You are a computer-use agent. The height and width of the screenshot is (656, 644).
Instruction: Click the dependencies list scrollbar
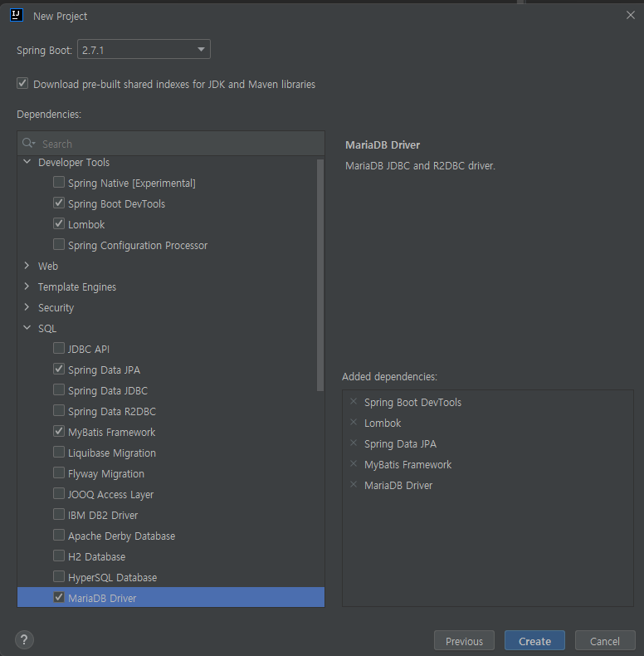[x=320, y=275]
